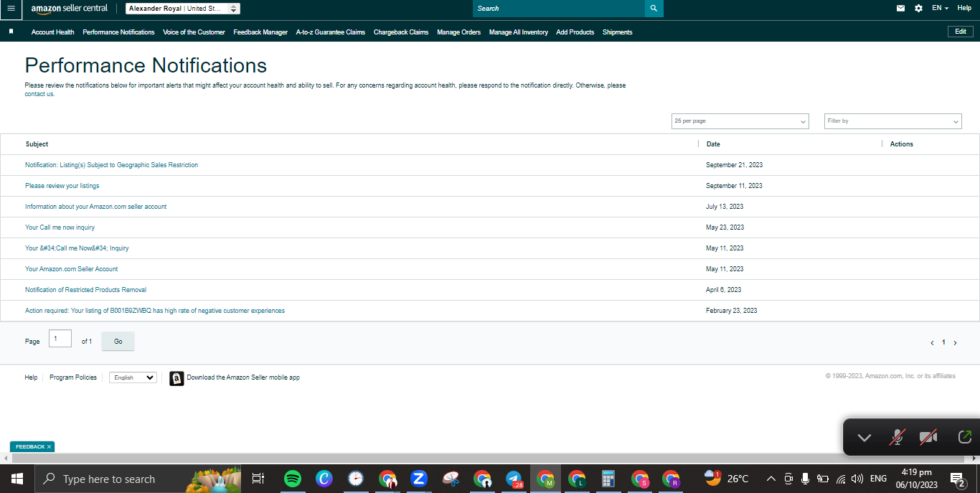Click the Go page button
This screenshot has height=493, width=980.
click(x=118, y=342)
